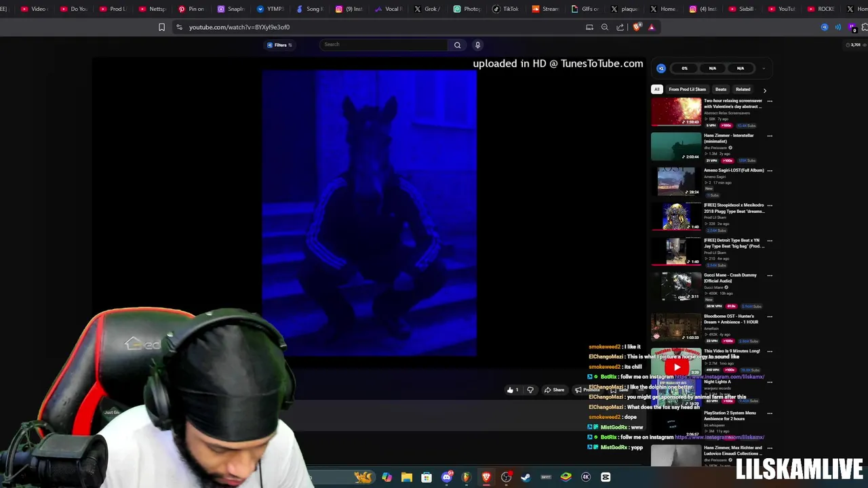Select the Beats filter chip

tap(721, 89)
